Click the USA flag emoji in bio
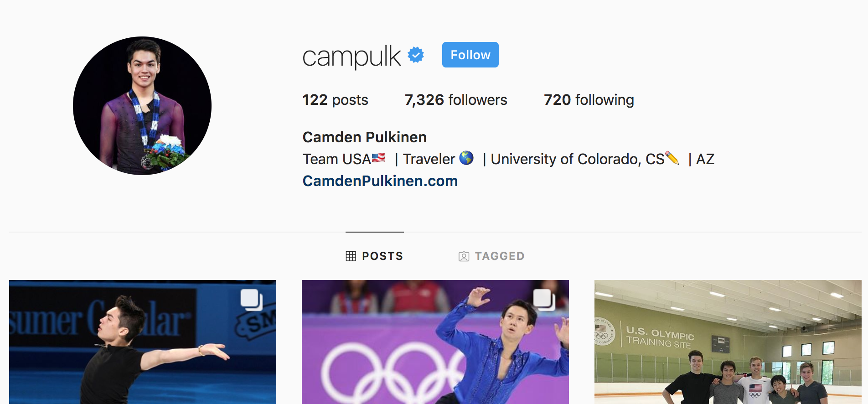Screen dimensions: 868x404 [378, 158]
